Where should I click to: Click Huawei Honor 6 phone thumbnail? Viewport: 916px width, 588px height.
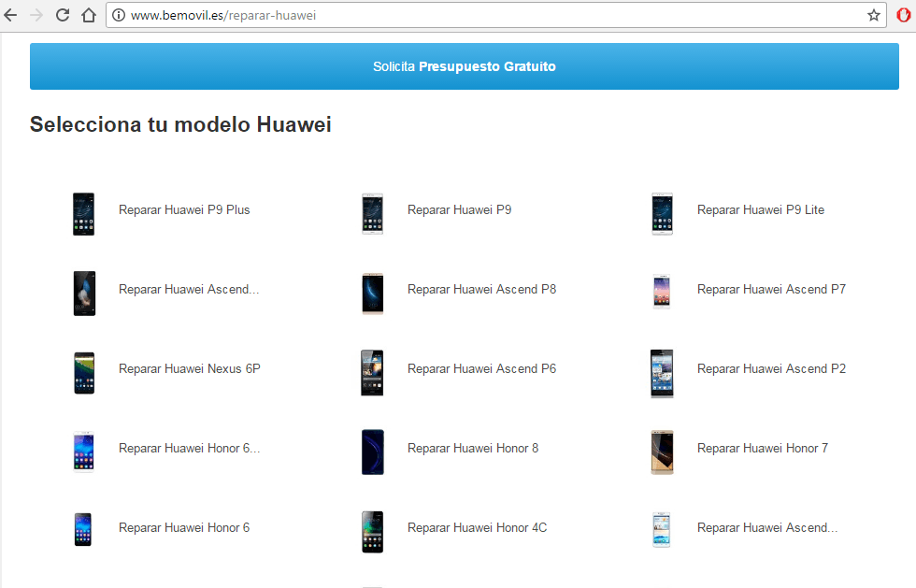pyautogui.click(x=83, y=529)
